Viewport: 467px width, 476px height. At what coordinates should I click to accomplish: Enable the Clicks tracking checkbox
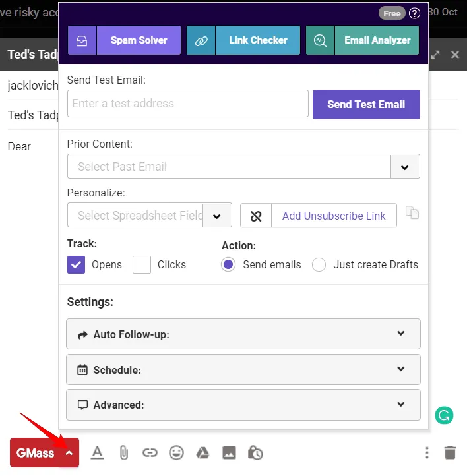tap(142, 265)
